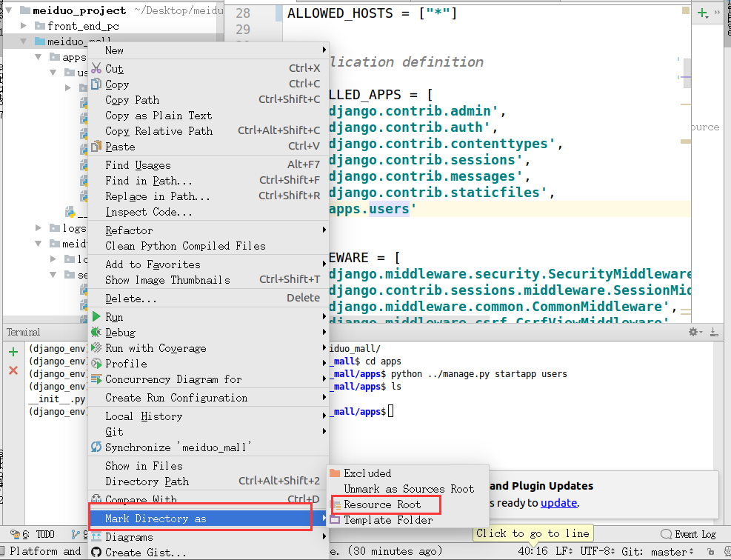
Task: Select Copy as Plain Text
Action: click(x=208, y=115)
